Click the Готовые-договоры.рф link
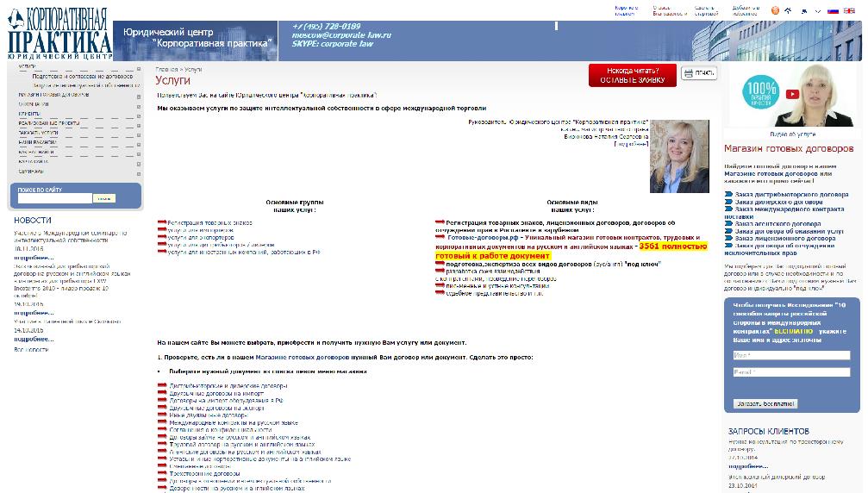868x493 pixels. 483,237
